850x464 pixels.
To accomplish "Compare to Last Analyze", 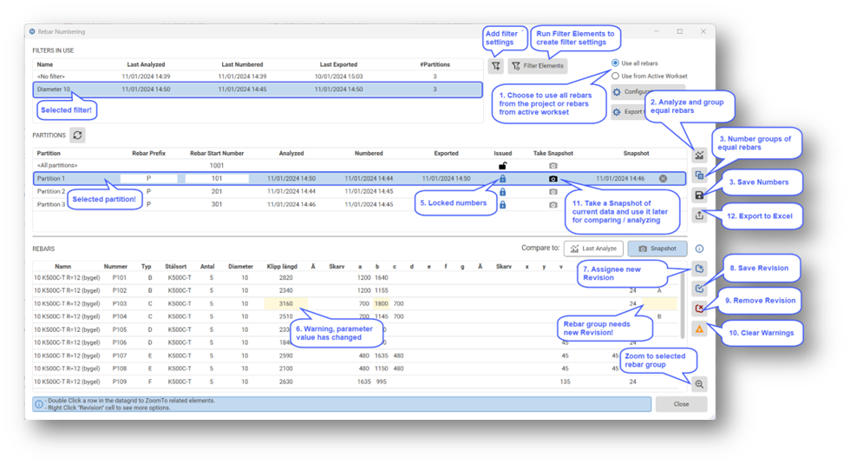I will (594, 249).
